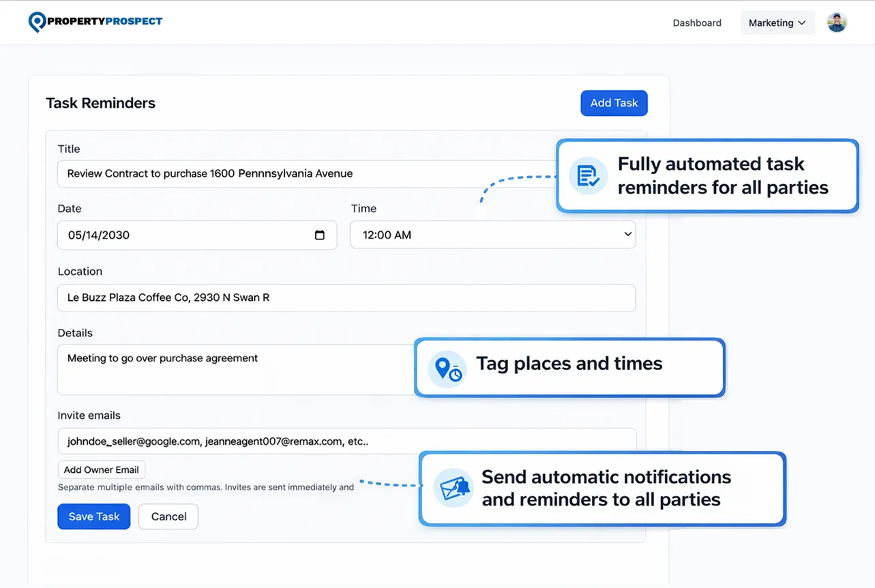Viewport: 875px width, 588px height.
Task: Click the Title field containing the contract review
Action: [273, 173]
